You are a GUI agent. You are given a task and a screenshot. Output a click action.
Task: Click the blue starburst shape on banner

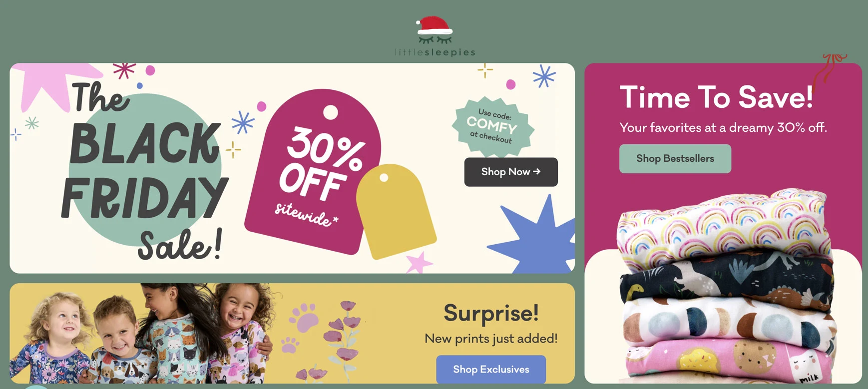[535, 236]
